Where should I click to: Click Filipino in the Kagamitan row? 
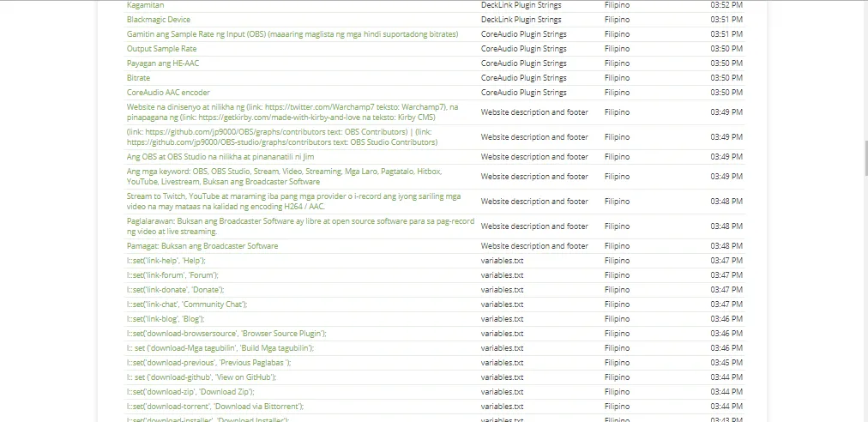coord(617,5)
